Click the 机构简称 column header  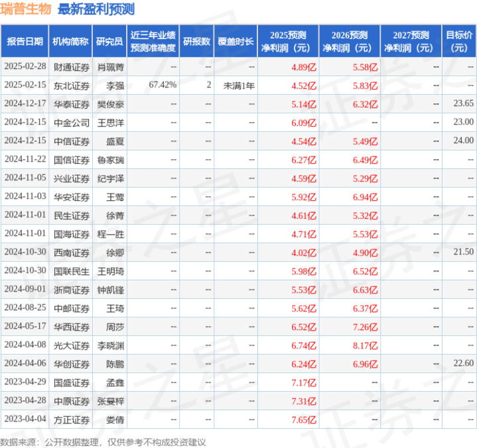coord(70,41)
